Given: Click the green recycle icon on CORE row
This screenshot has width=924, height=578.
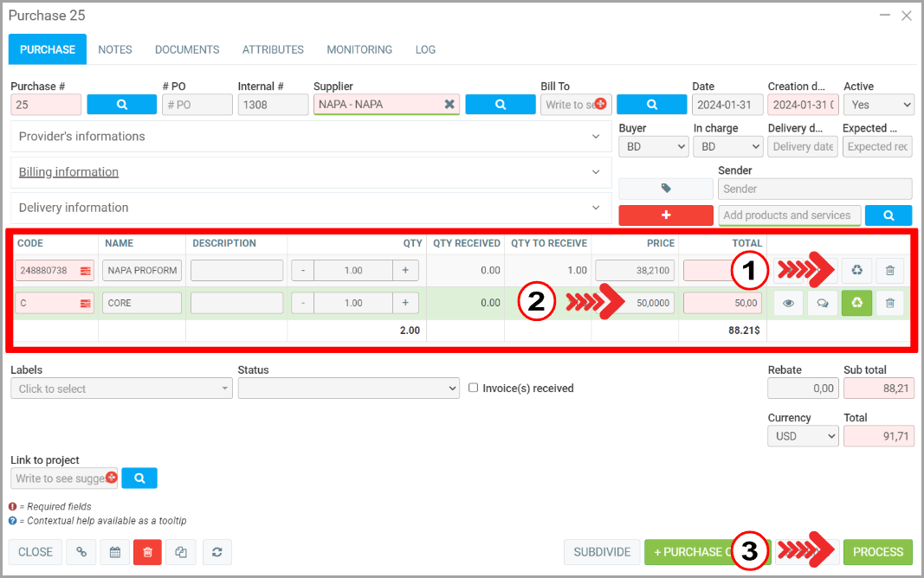Looking at the screenshot, I should pyautogui.click(x=856, y=304).
